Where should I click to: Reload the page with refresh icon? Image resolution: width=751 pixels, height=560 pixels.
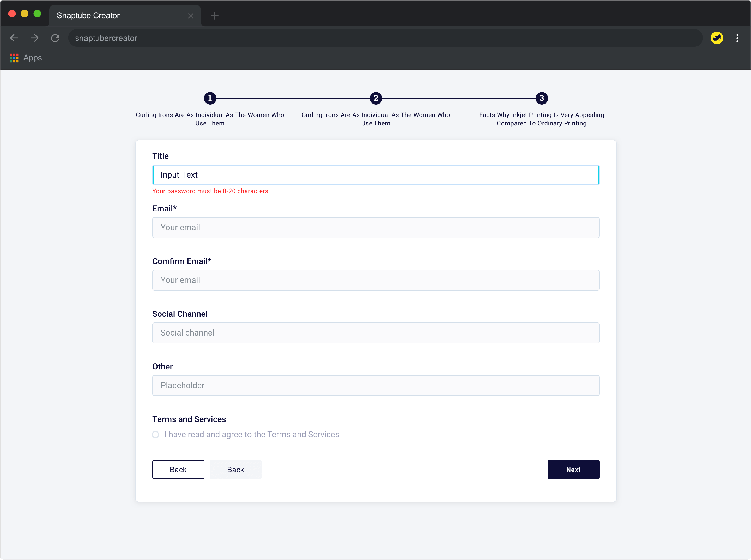pos(55,38)
